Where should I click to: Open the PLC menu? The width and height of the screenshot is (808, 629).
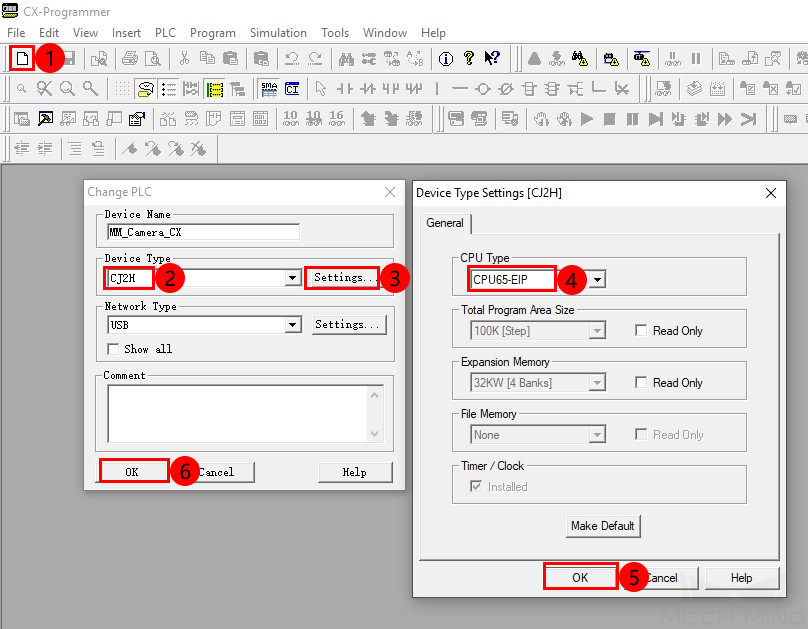pos(165,33)
